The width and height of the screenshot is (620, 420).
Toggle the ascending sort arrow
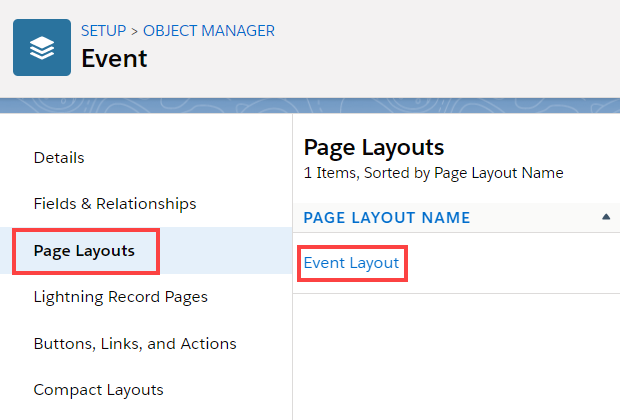click(606, 217)
